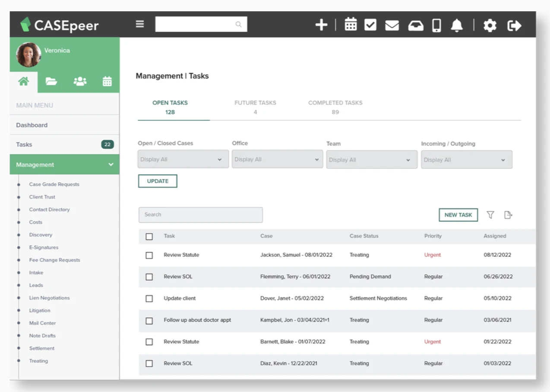Open the notifications bell icon

pyautogui.click(x=457, y=25)
